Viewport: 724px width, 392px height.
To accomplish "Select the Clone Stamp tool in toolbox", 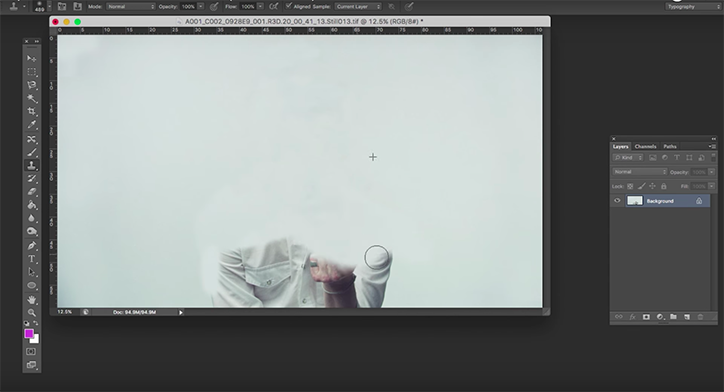I will pyautogui.click(x=31, y=165).
